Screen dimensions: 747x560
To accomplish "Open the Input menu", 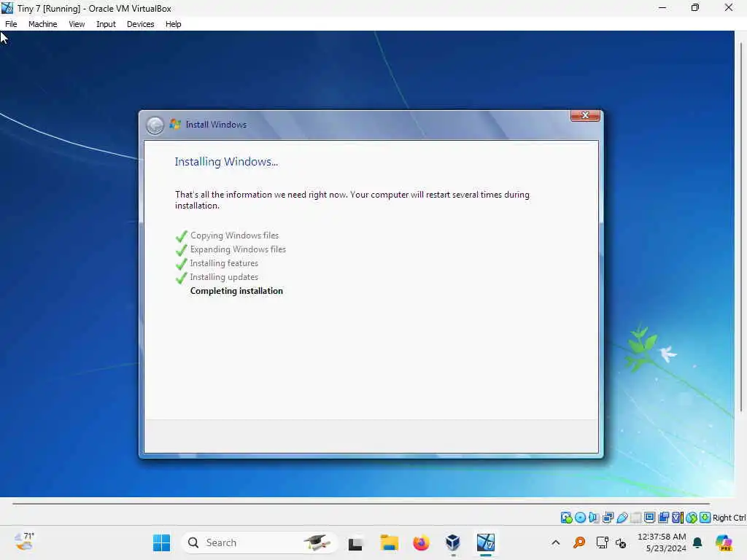I will [106, 24].
